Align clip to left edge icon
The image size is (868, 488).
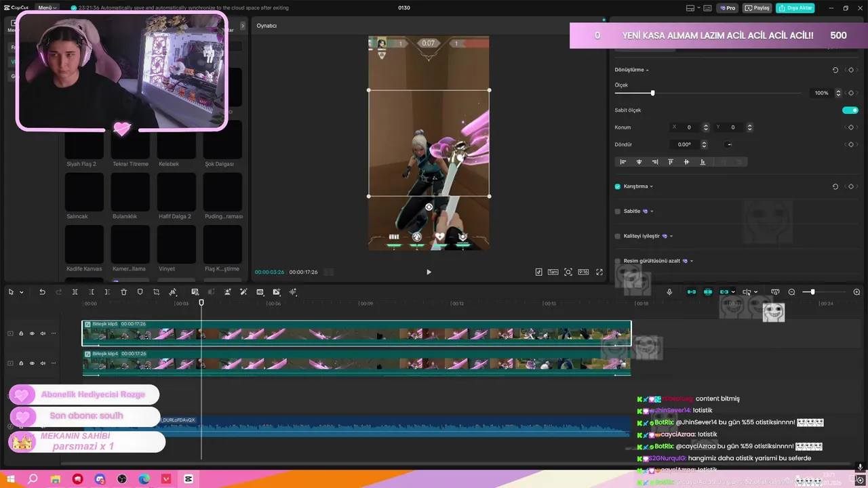pyautogui.click(x=623, y=162)
